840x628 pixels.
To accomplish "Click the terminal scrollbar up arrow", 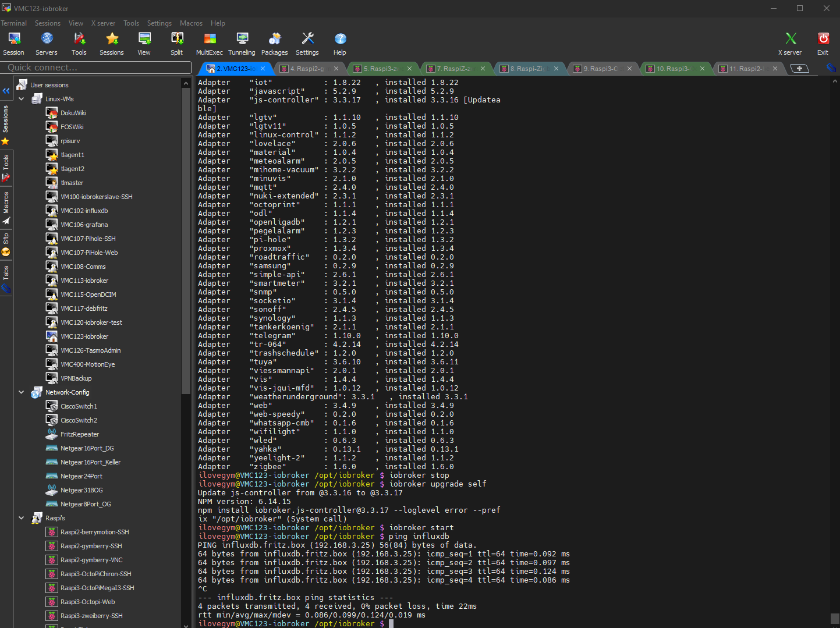I will click(x=835, y=81).
